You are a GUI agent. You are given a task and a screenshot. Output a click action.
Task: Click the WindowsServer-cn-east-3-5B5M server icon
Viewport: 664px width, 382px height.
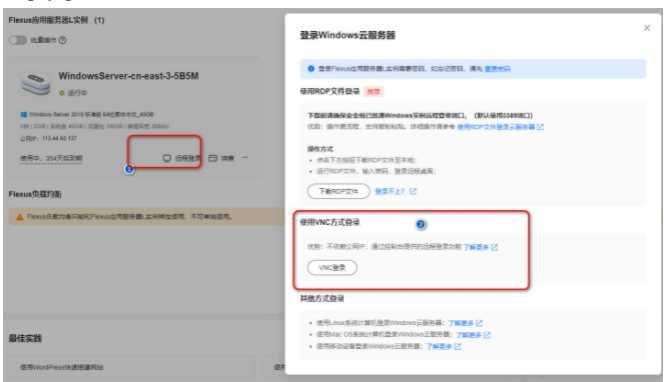(36, 83)
